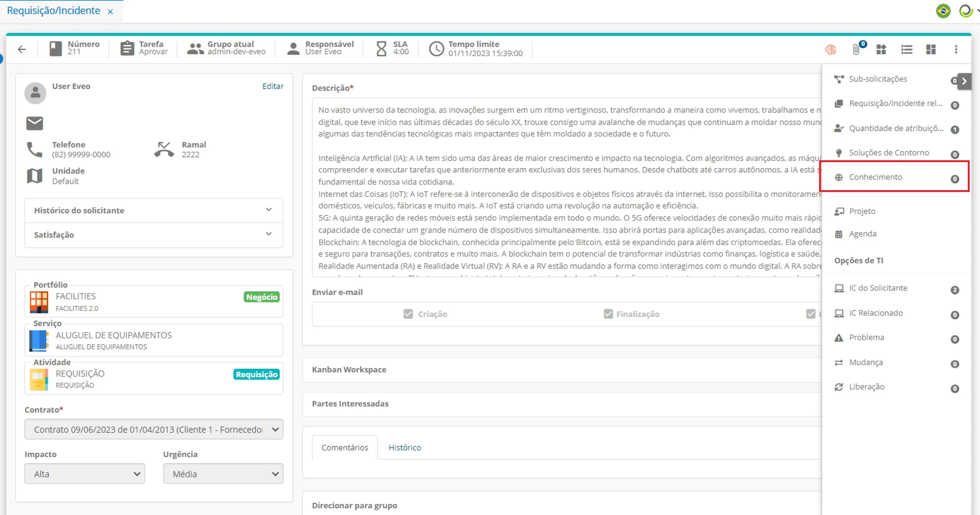Switch to the Histórico tab
The image size is (980, 515).
tap(404, 448)
